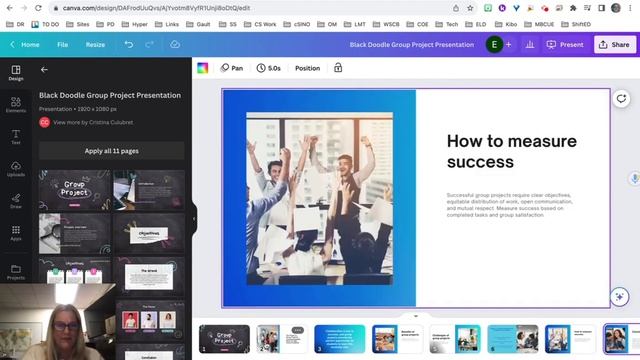Open the insights chart icon
Viewport: 640px width, 360px height.
click(530, 44)
